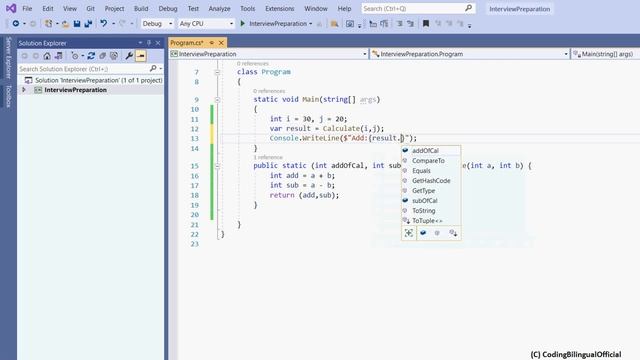640x360 pixels.
Task: Collapse the Main method code block
Action: [217, 100]
